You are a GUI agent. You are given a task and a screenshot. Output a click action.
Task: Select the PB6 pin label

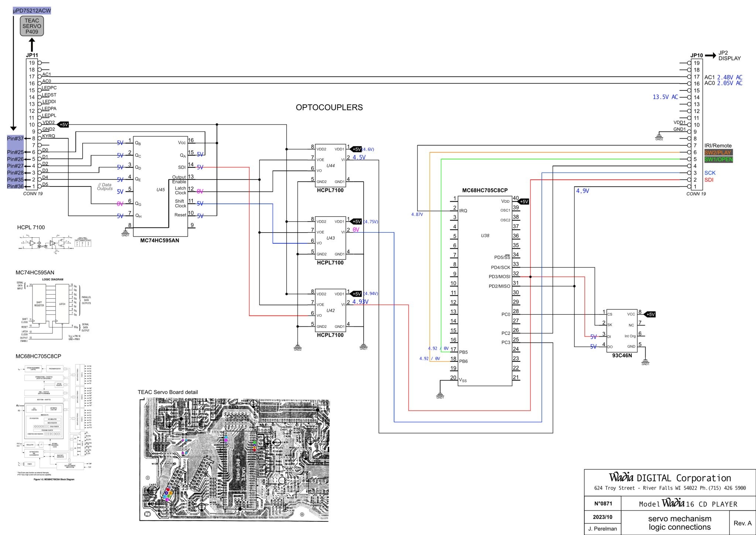pyautogui.click(x=463, y=361)
